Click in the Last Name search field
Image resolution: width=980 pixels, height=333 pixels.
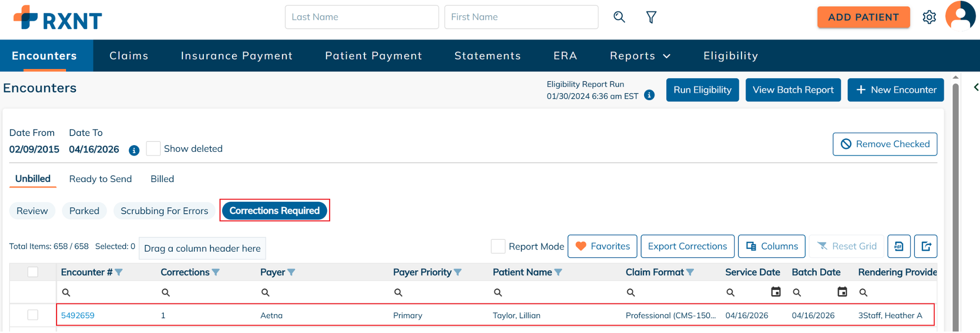point(362,17)
